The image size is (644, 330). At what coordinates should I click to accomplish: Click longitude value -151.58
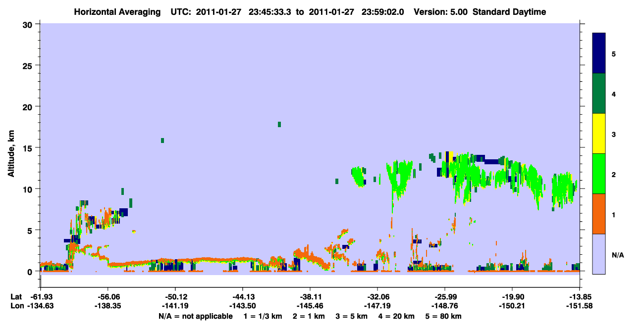[580, 306]
